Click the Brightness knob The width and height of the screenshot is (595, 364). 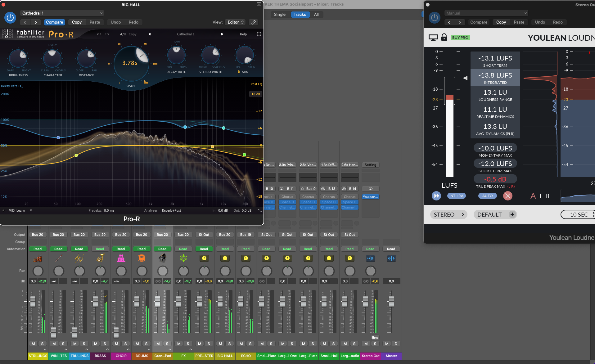coord(18,58)
